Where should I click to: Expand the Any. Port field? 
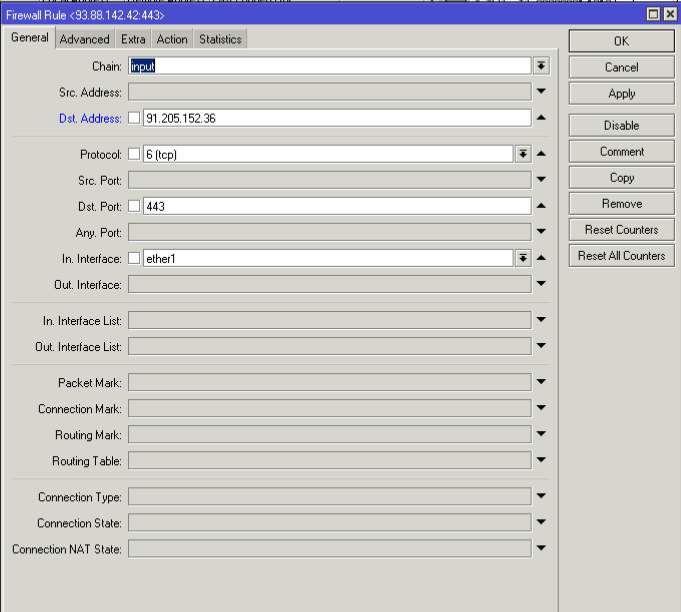tap(541, 231)
